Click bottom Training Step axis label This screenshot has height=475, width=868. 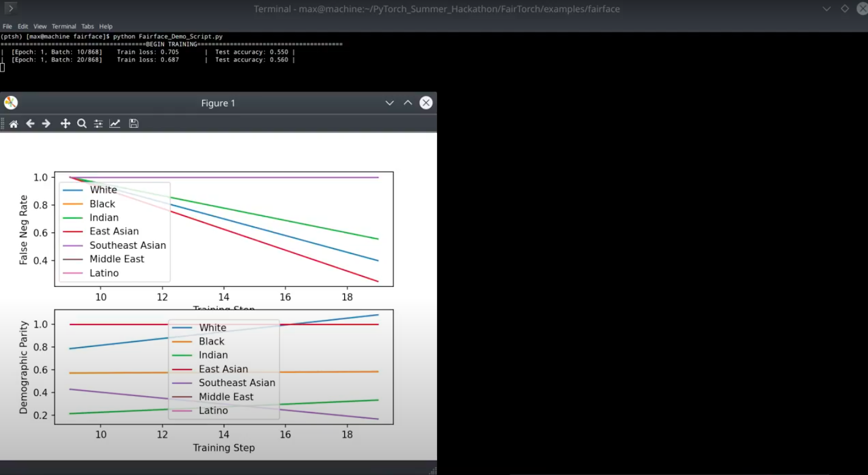point(224,448)
